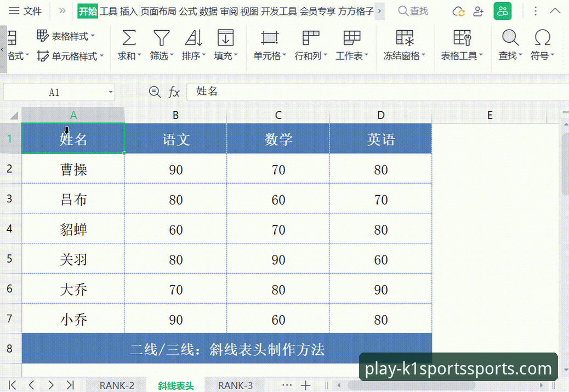Image resolution: width=569 pixels, height=392 pixels.
Task: Click the 查找 search box in title bar
Action: pos(413,12)
